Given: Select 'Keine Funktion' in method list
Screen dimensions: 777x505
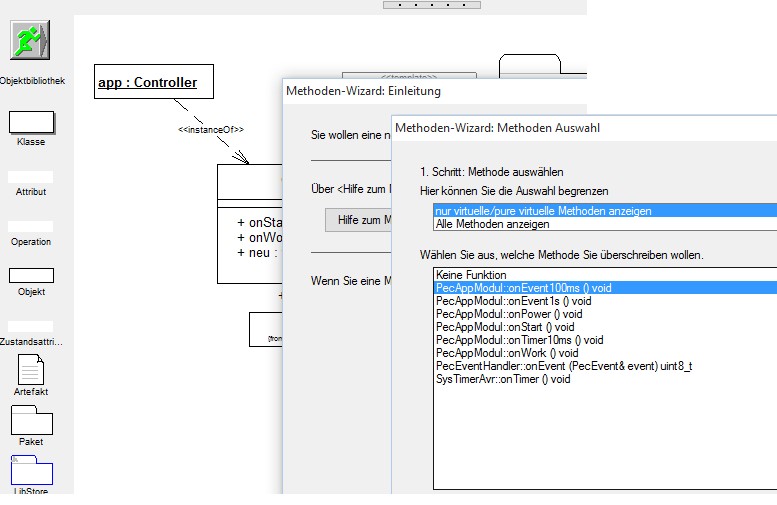Looking at the screenshot, I should click(471, 275).
